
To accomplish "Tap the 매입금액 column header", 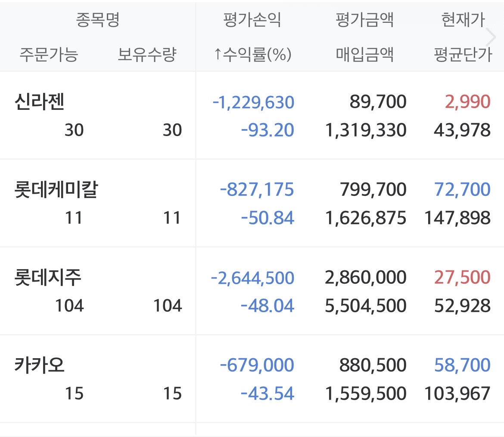I will pos(364,55).
